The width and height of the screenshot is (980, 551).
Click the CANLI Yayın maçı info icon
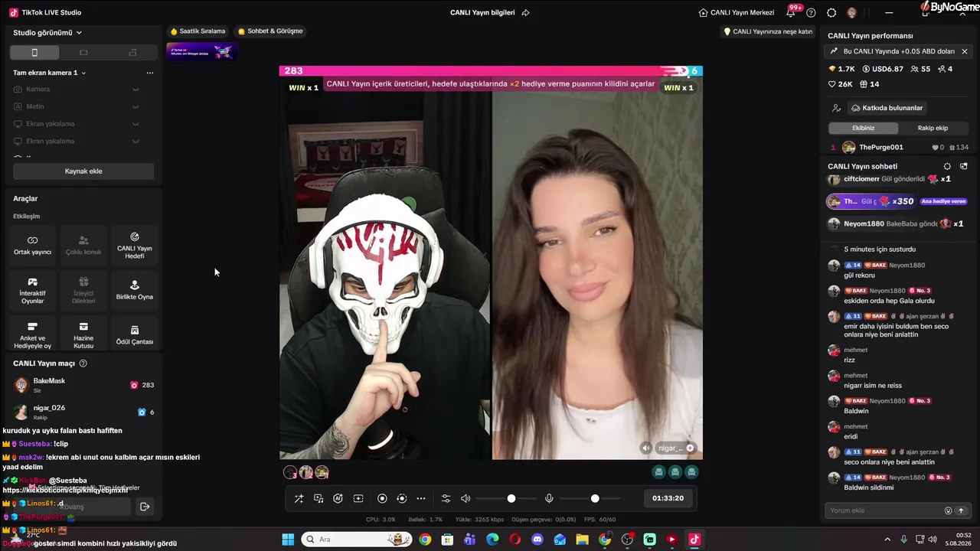click(x=83, y=364)
